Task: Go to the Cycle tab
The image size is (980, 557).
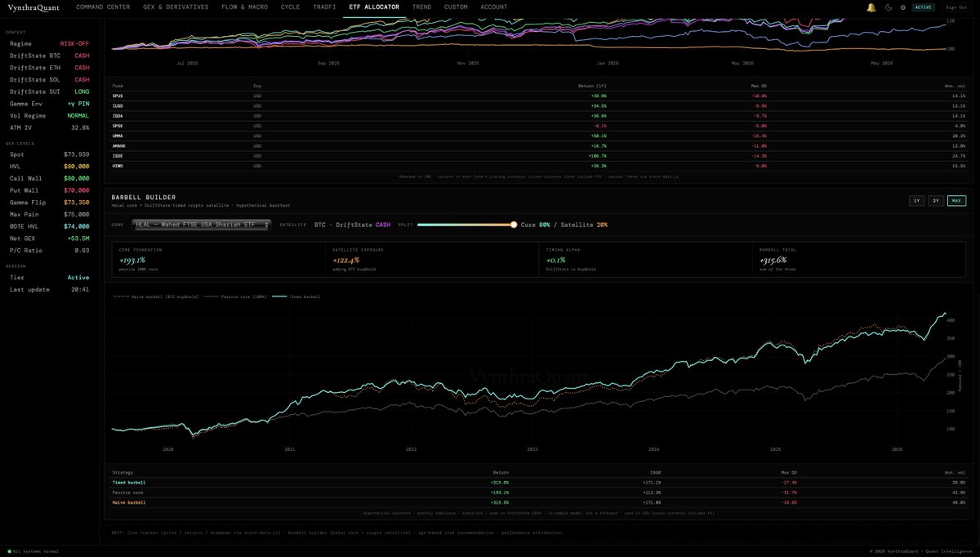Action: click(x=290, y=7)
